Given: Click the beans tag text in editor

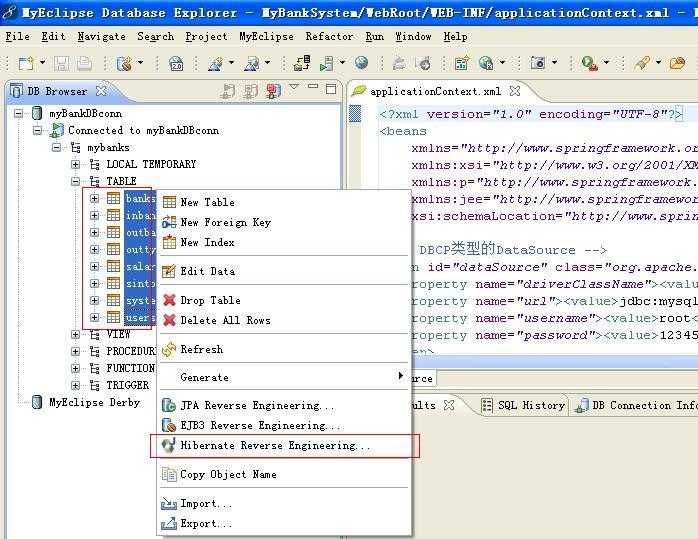Looking at the screenshot, I should click(x=403, y=131).
